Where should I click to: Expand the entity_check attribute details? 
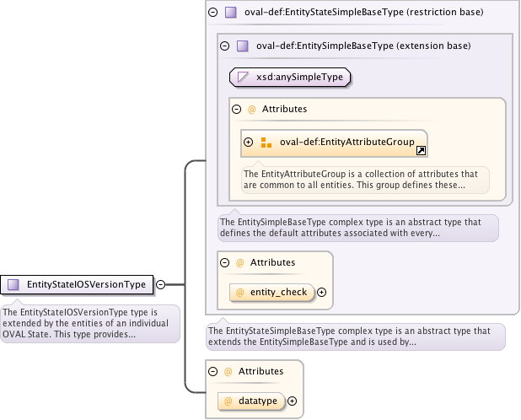[321, 292]
